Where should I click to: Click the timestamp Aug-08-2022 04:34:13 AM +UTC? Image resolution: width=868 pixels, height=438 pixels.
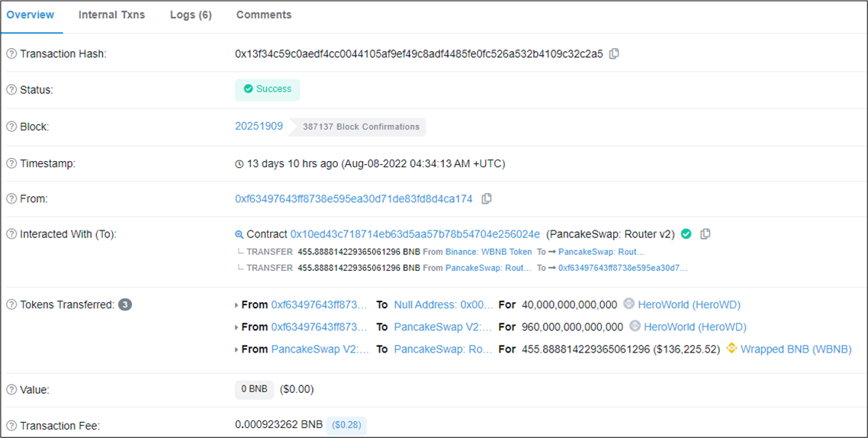coord(424,163)
